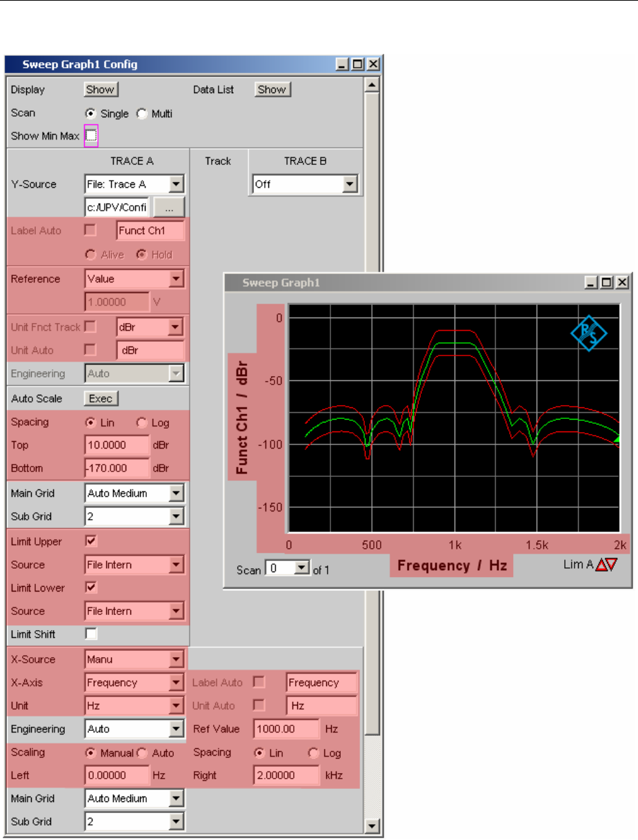
Task: Select Manual scaling radio button
Action: click(90, 753)
